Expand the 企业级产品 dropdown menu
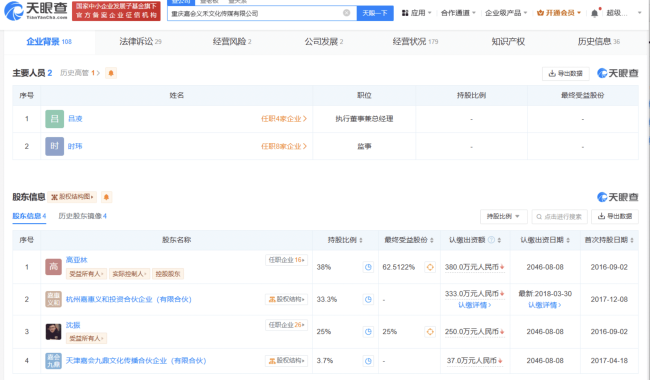The height and width of the screenshot is (380, 650). click(506, 13)
